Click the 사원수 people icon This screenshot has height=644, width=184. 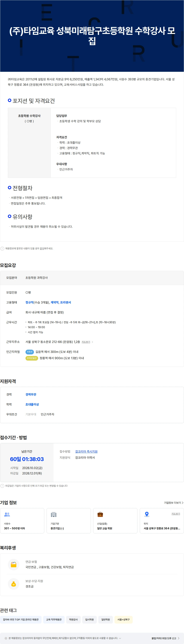[x=7, y=514]
